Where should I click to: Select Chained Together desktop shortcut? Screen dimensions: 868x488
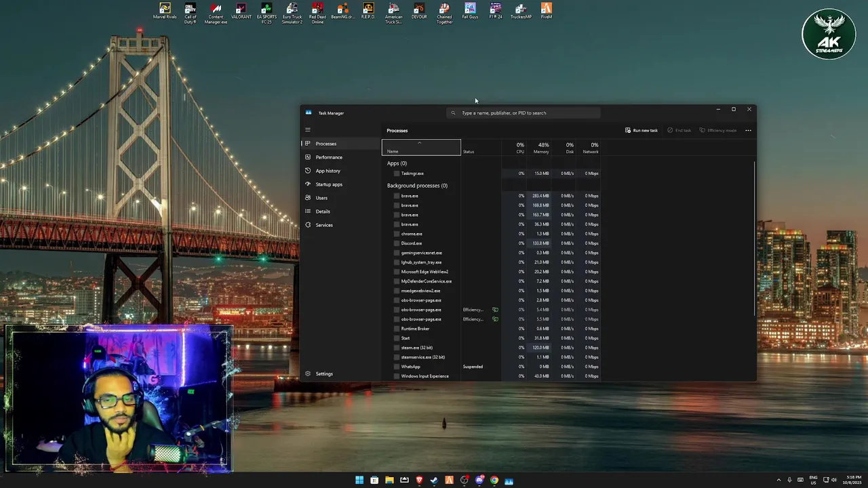pos(444,13)
